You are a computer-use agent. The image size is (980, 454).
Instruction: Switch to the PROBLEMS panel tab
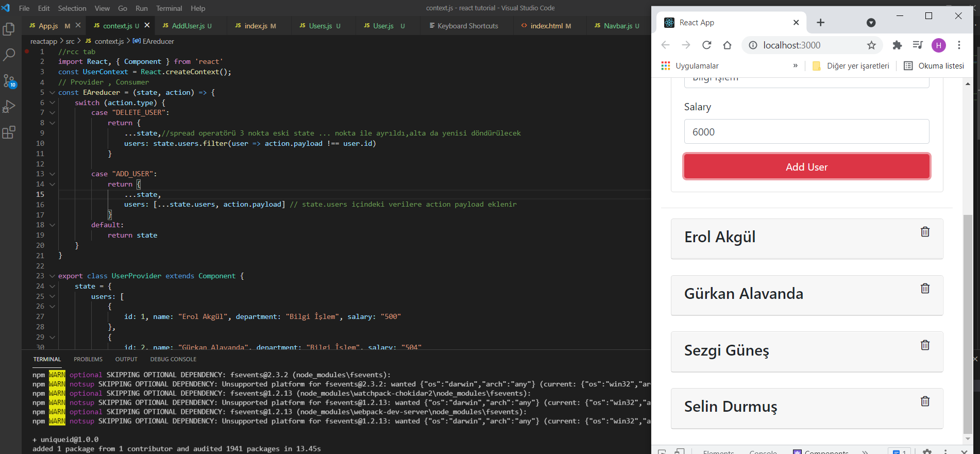[88, 359]
